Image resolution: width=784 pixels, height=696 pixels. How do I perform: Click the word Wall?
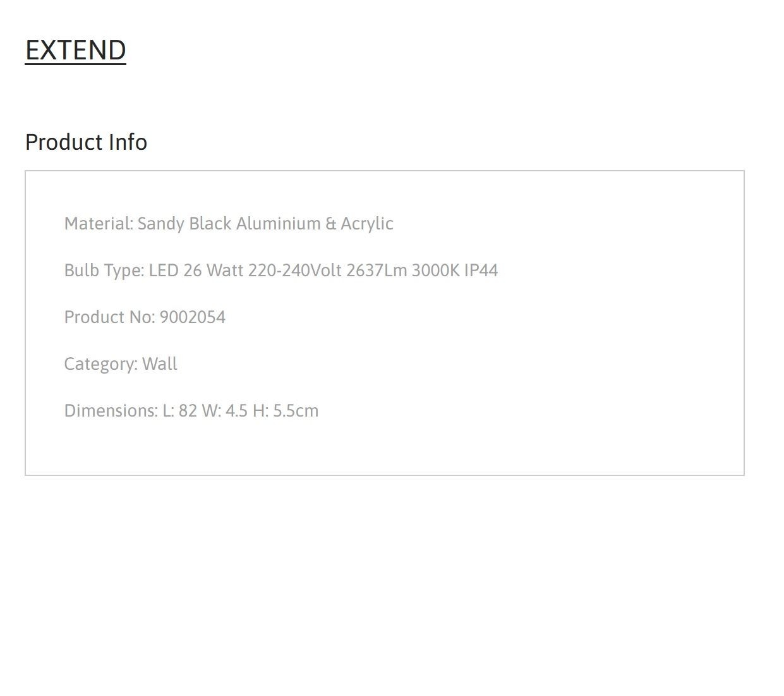[160, 364]
